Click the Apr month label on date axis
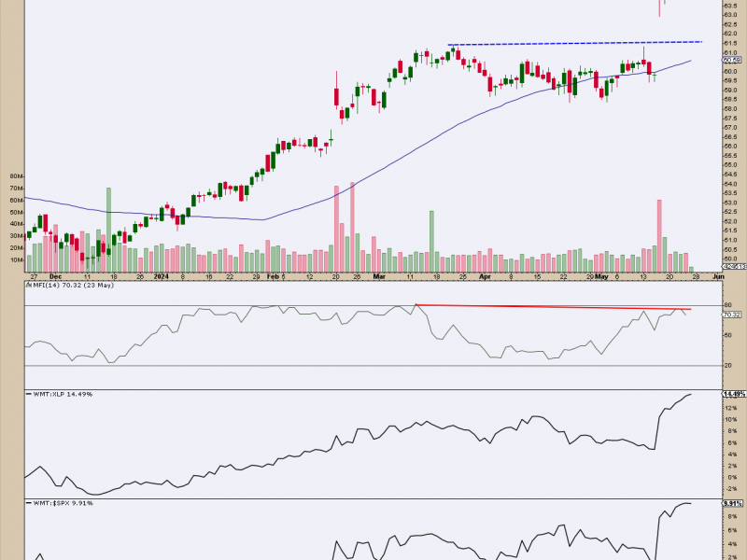 point(485,276)
